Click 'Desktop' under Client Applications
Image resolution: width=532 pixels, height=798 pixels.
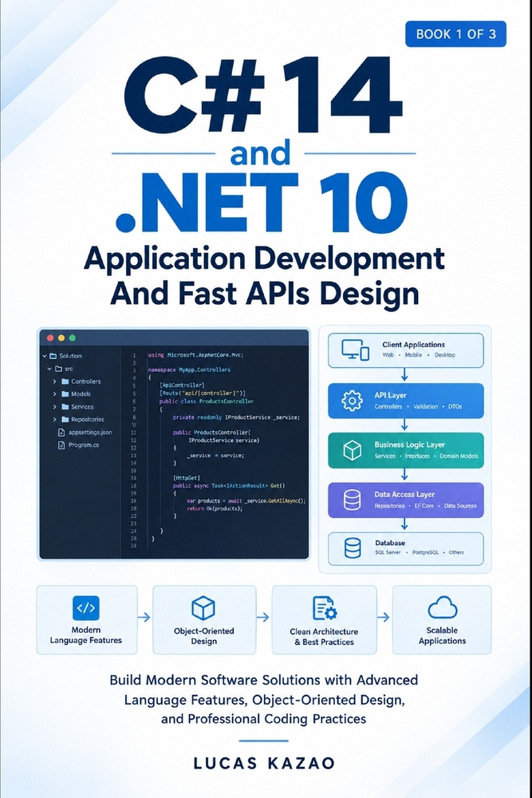point(445,355)
